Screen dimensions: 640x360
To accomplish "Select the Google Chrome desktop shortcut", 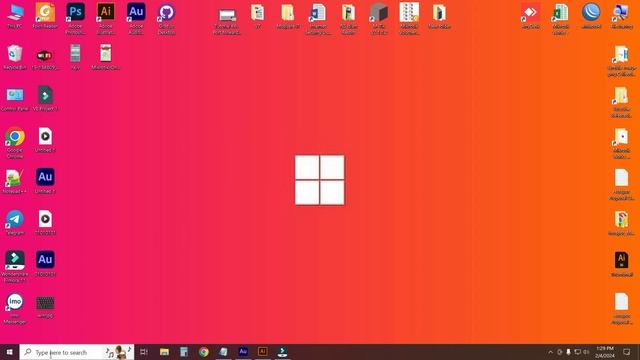I will (x=15, y=143).
